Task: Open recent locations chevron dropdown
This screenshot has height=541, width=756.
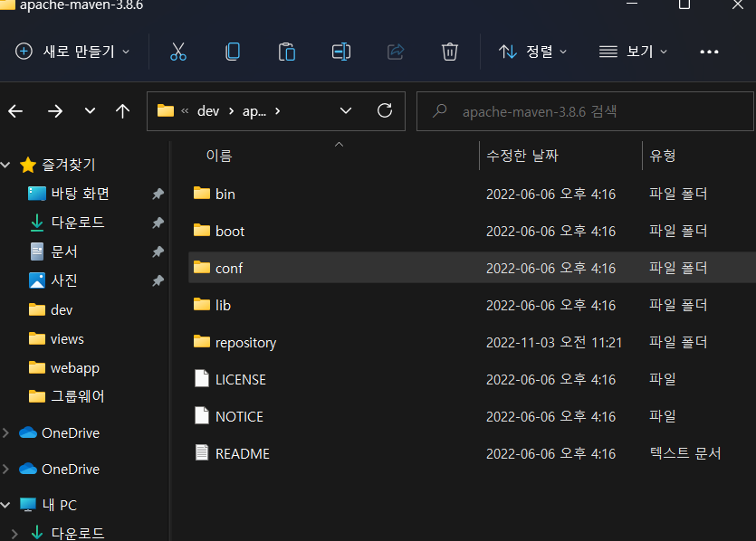Action: click(90, 110)
